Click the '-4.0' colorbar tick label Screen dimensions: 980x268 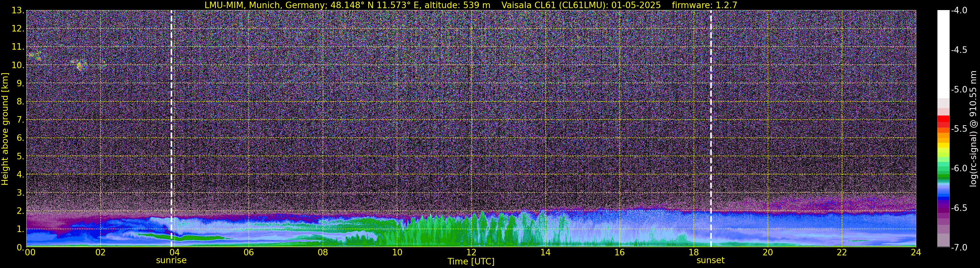tap(959, 10)
